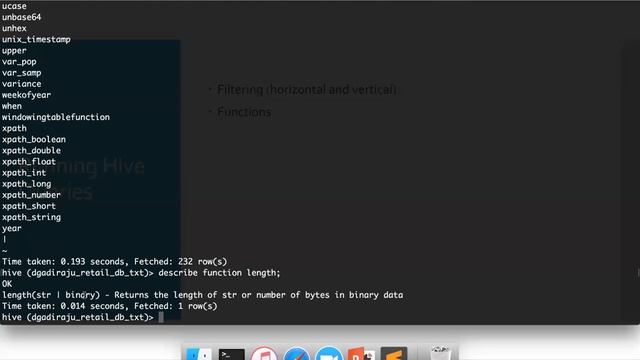
Task: Open the Terminal icon in the Dock
Action: click(x=231, y=354)
